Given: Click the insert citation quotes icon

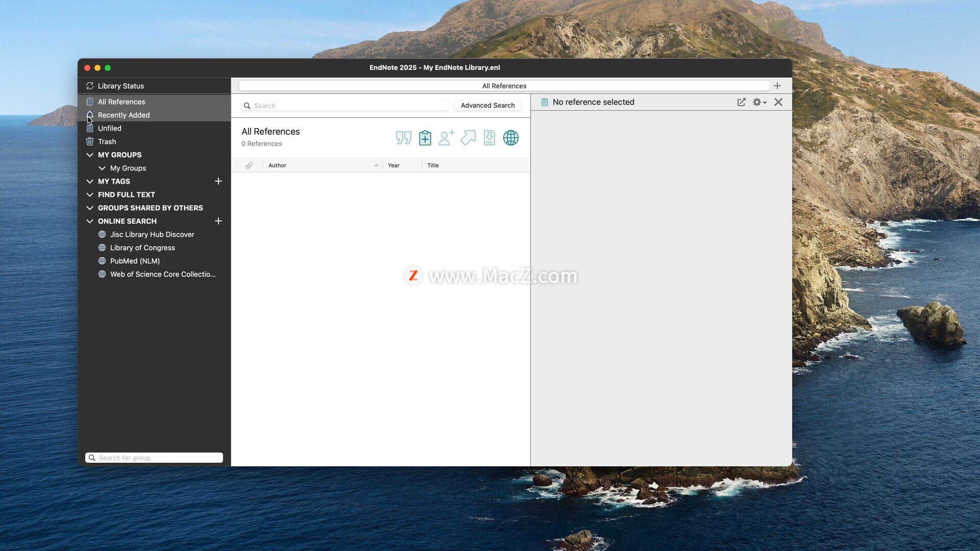Looking at the screenshot, I should click(x=404, y=138).
